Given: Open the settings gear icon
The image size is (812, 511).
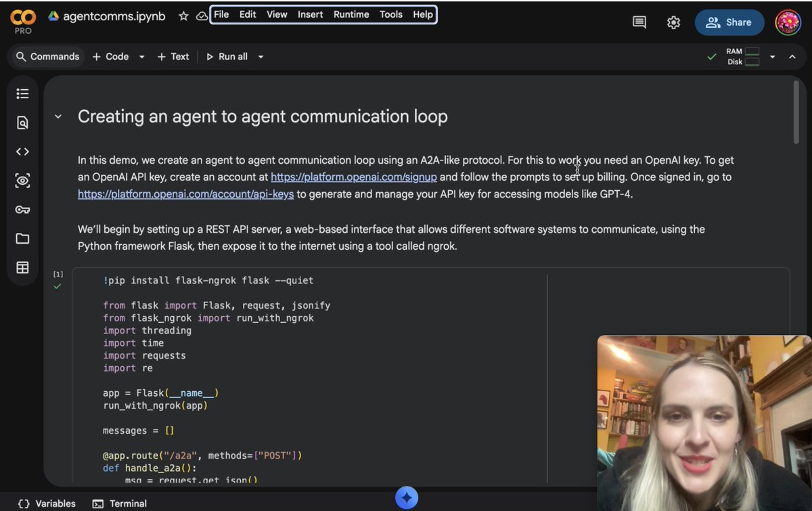Looking at the screenshot, I should pyautogui.click(x=673, y=22).
